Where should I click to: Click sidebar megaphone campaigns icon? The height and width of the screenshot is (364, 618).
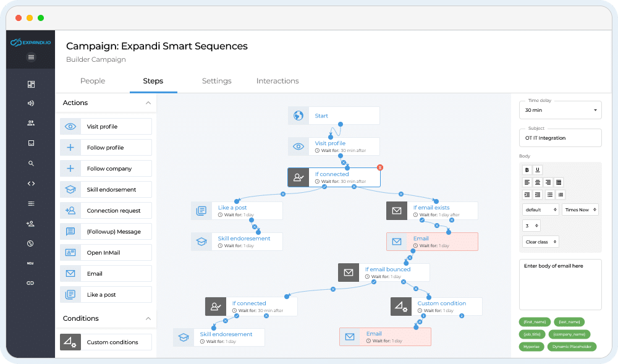[31, 103]
